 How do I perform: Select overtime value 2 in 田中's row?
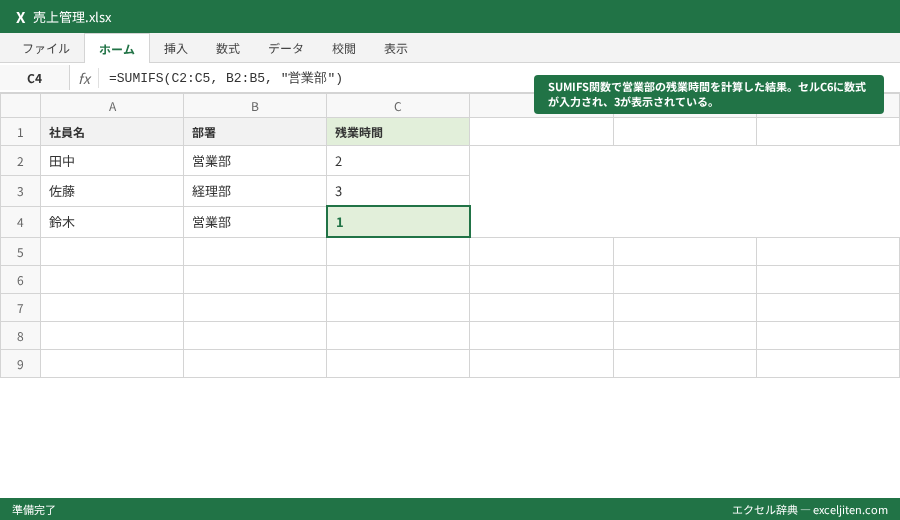(x=398, y=161)
